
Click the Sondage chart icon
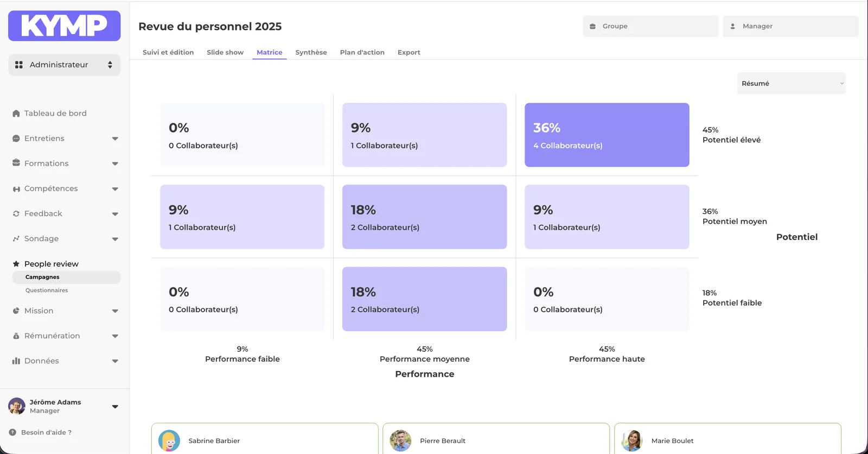pyautogui.click(x=16, y=238)
